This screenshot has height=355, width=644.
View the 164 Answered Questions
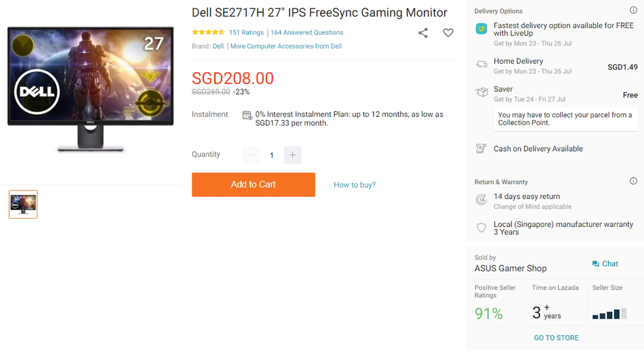pos(307,33)
